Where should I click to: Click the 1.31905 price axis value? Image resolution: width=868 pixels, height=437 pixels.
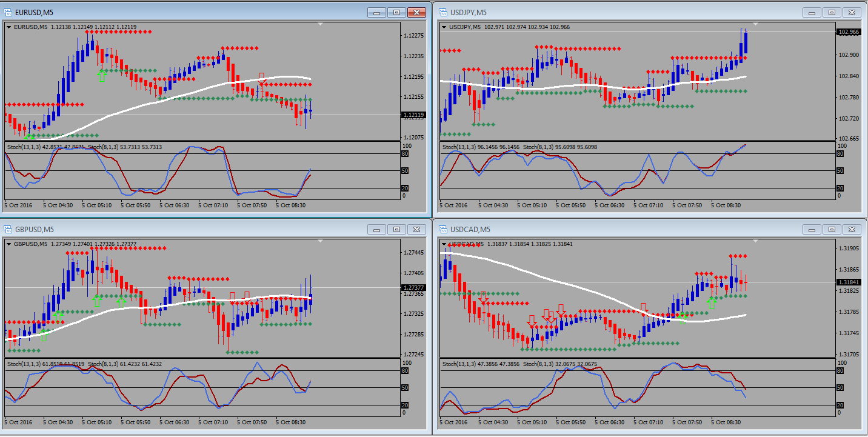point(848,249)
